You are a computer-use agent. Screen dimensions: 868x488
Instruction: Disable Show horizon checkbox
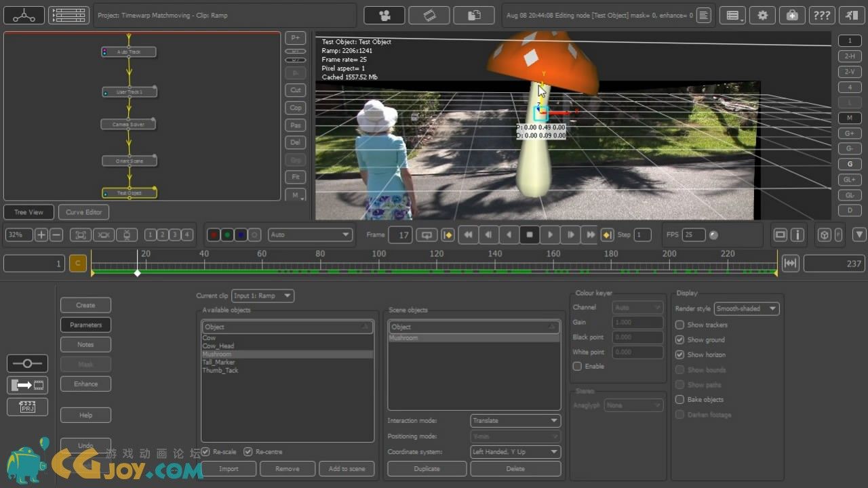click(679, 354)
